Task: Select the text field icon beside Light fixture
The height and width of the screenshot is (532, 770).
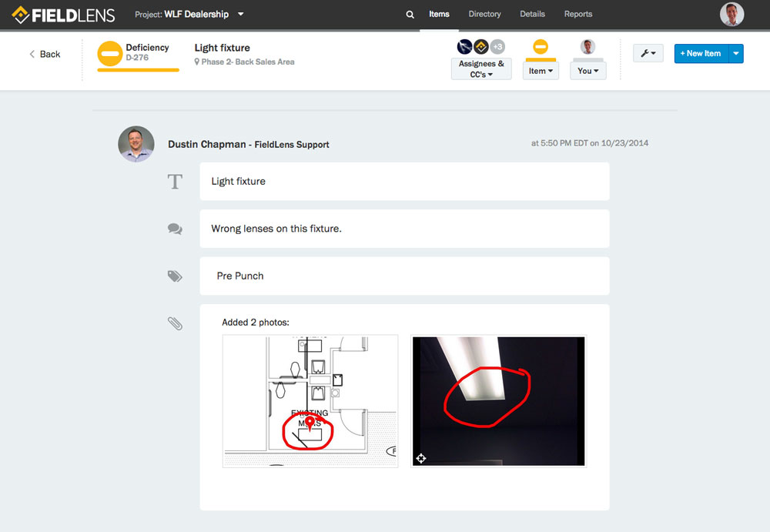Action: tap(175, 181)
